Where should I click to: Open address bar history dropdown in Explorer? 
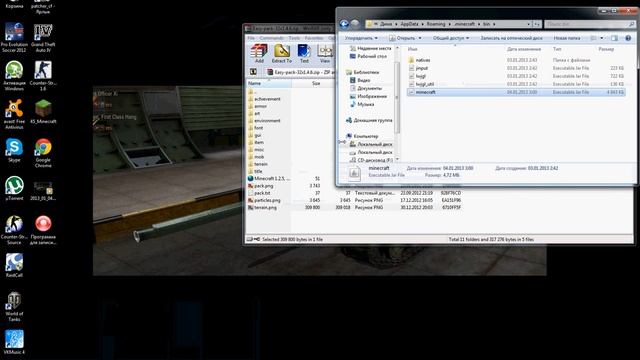[x=529, y=24]
